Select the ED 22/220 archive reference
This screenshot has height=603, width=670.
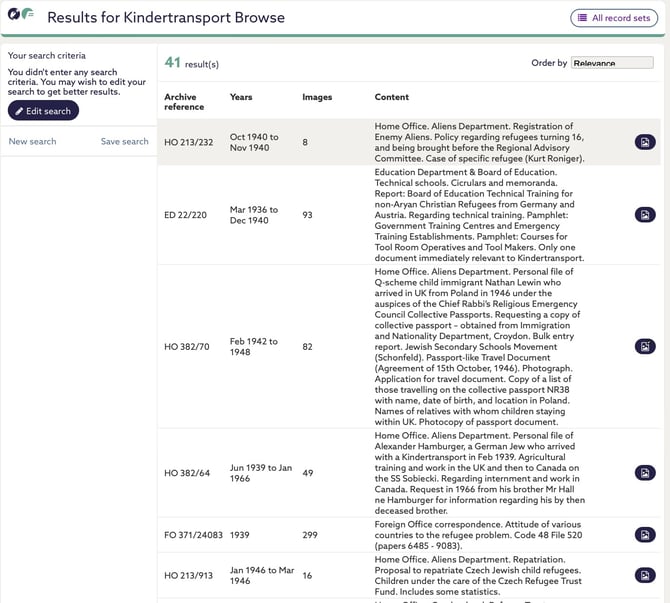click(x=187, y=215)
